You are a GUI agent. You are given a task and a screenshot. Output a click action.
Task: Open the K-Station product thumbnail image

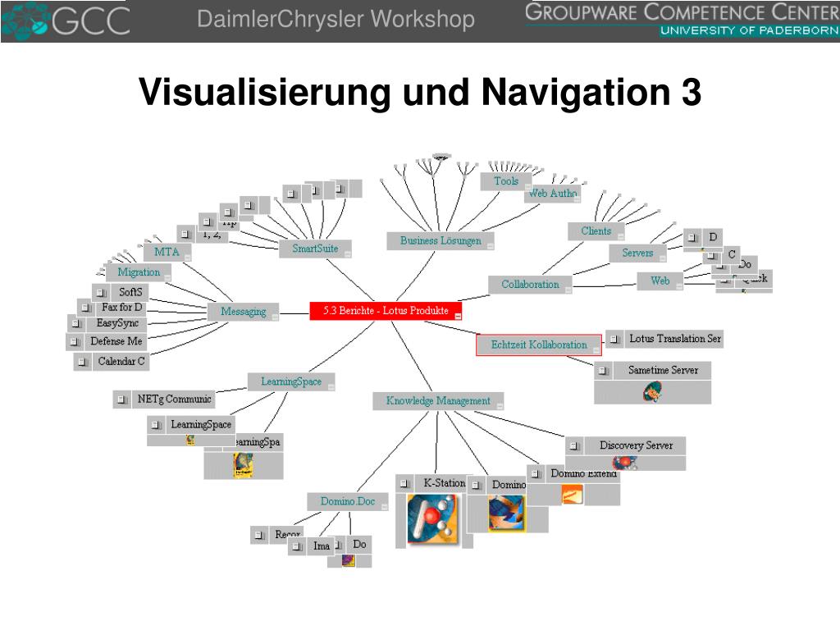[x=432, y=519]
